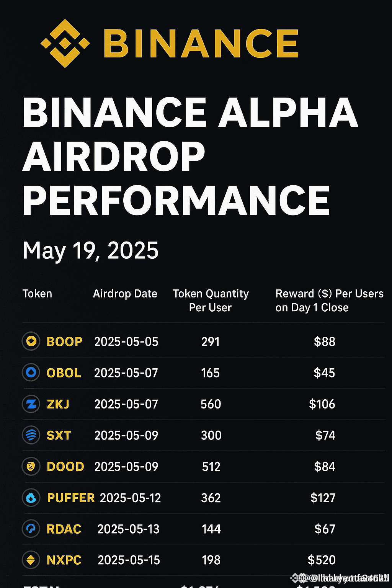Click the Reward Per Users column header

[329, 301]
